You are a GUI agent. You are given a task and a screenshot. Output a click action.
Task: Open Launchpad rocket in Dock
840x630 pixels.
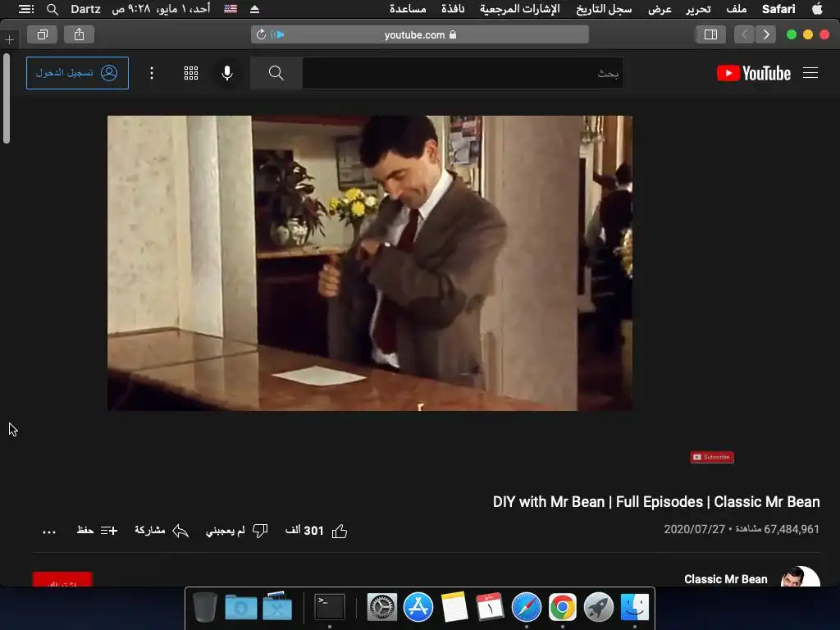point(598,607)
